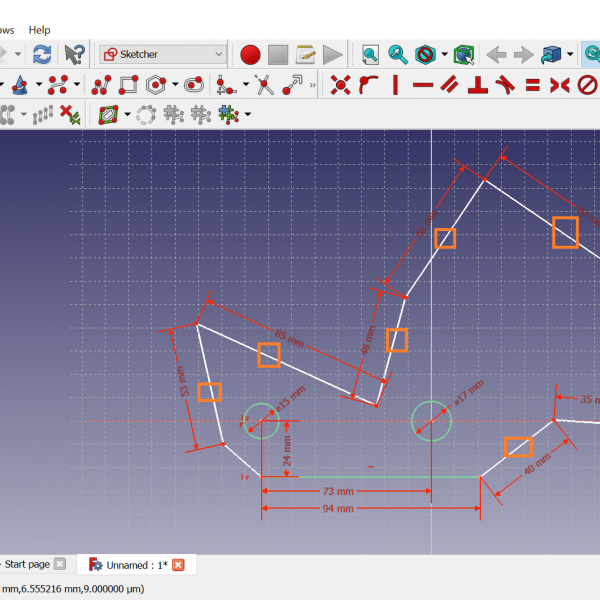The width and height of the screenshot is (600, 600).
Task: Start macro recording with red circle
Action: 250,54
